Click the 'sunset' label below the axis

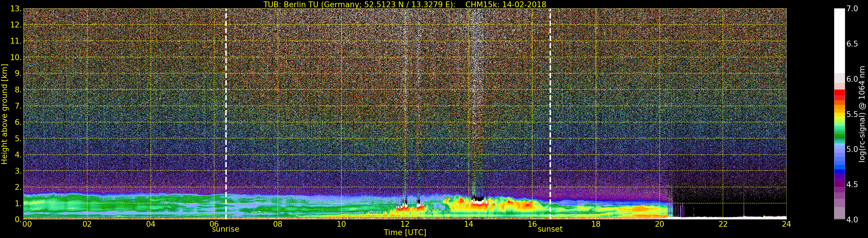click(x=550, y=229)
